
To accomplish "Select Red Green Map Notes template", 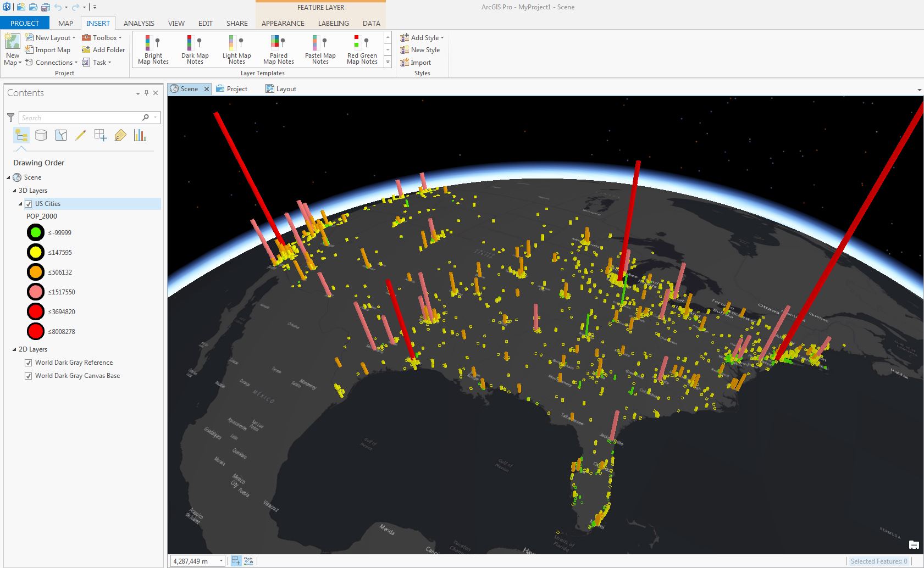I will click(362, 49).
